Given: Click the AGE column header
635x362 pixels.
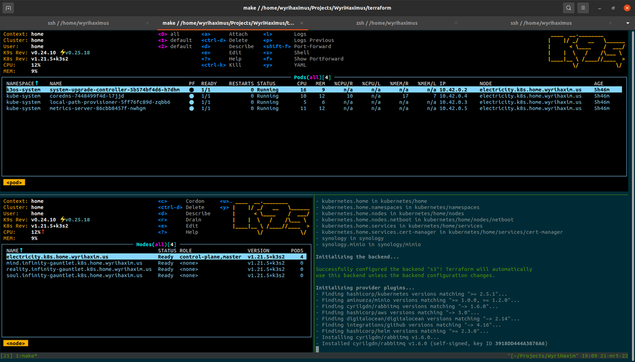Looking at the screenshot, I should point(599,83).
